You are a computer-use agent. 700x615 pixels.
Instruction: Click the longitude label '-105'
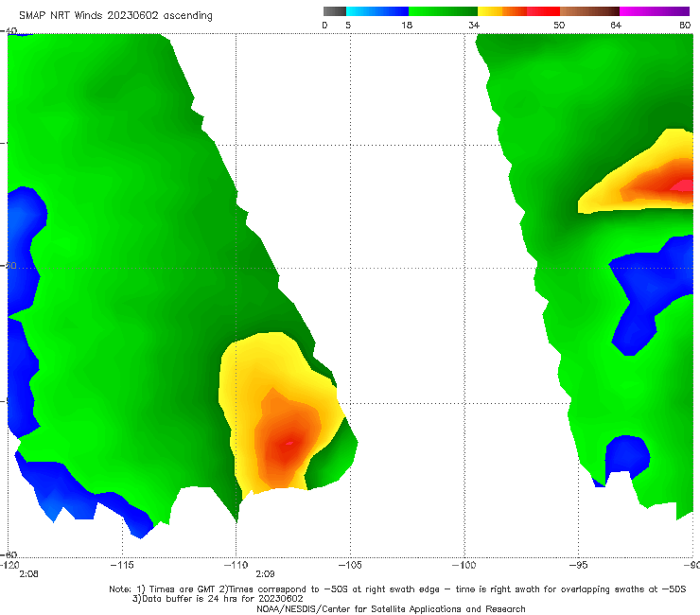click(350, 565)
